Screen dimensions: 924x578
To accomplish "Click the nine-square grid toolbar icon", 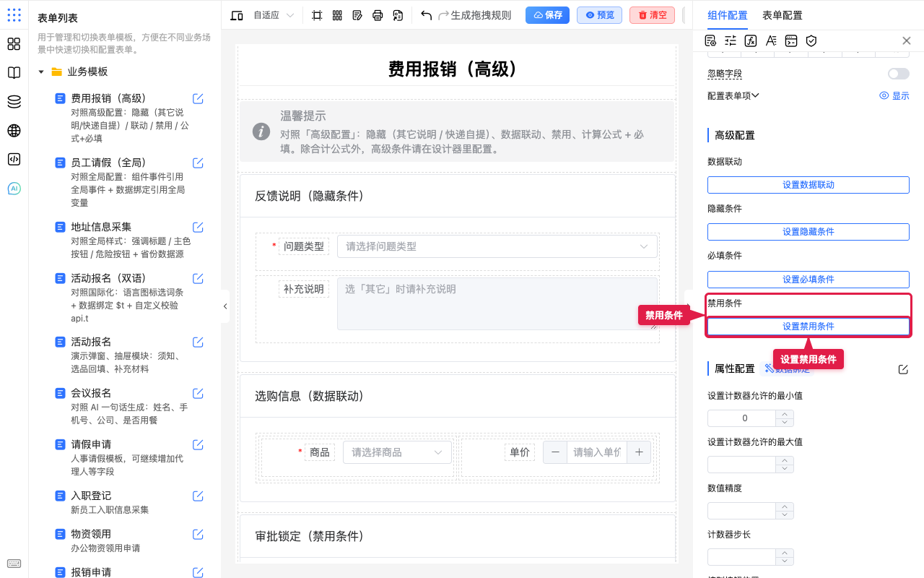I will tap(337, 15).
